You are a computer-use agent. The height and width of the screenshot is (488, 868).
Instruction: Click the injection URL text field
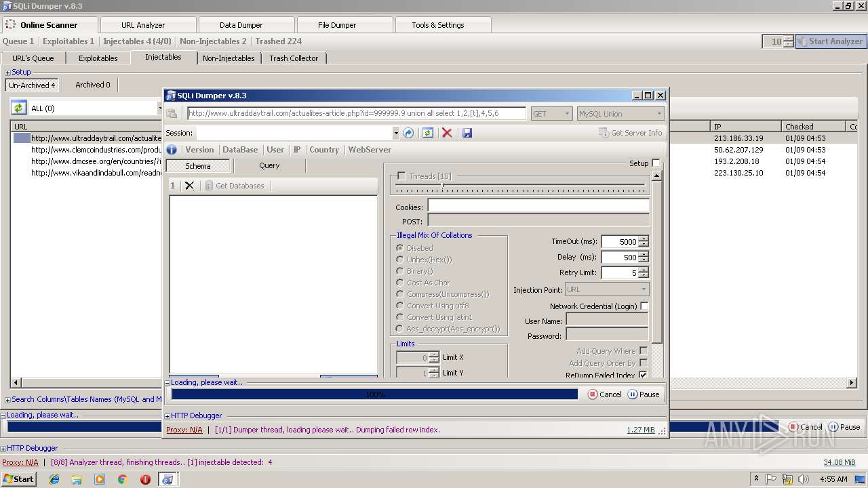point(357,114)
